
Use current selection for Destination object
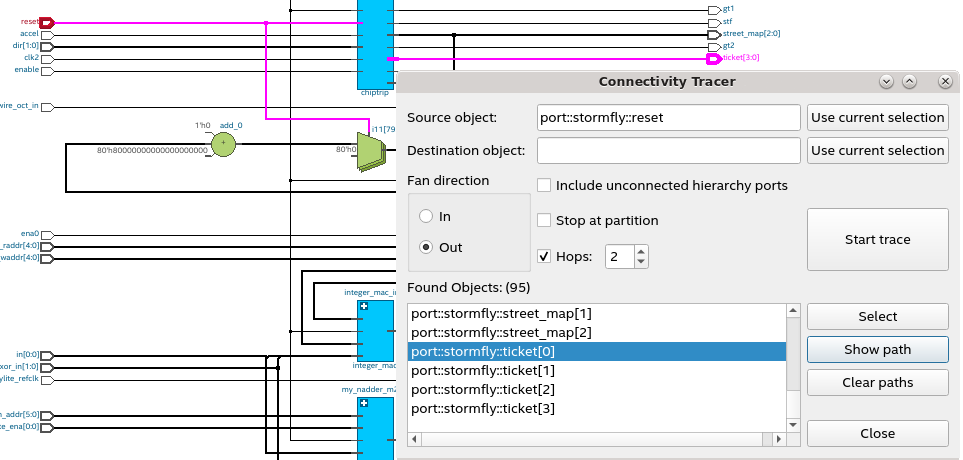tap(878, 150)
